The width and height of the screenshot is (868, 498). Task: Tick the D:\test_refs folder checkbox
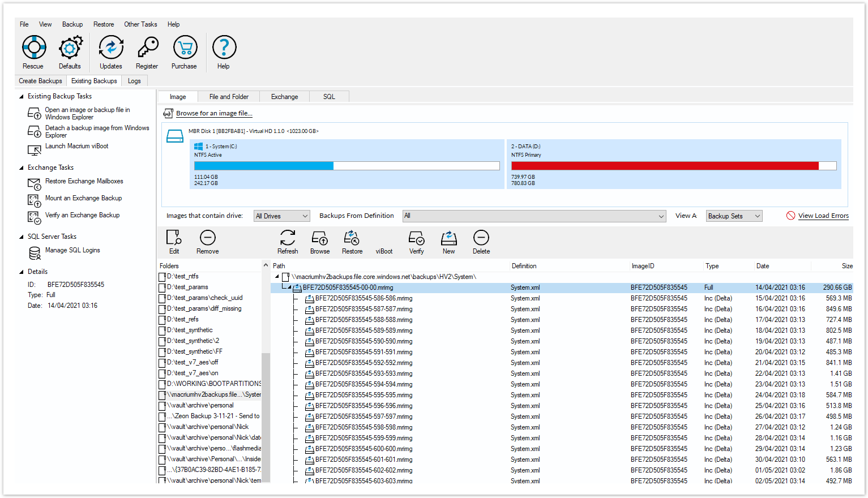pyautogui.click(x=162, y=320)
